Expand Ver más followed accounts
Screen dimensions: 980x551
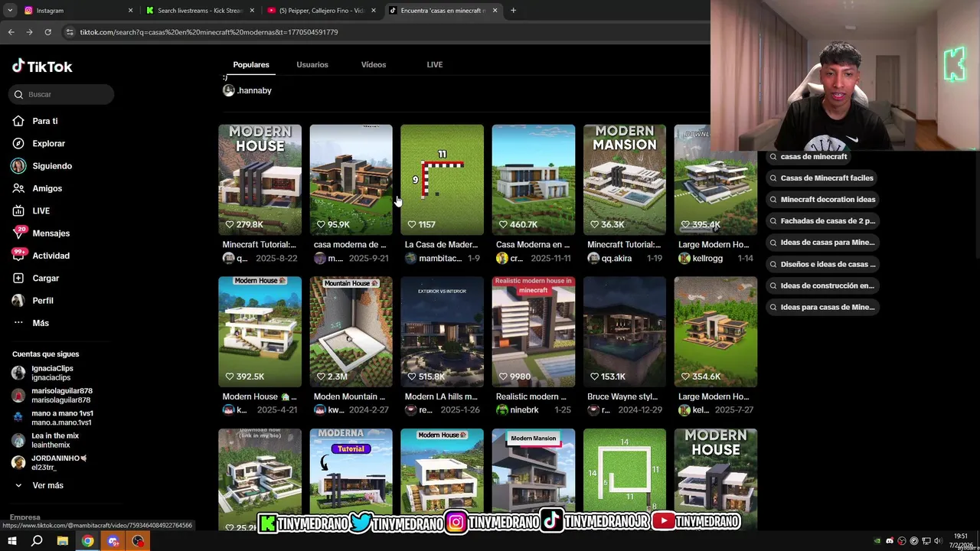[x=47, y=485]
